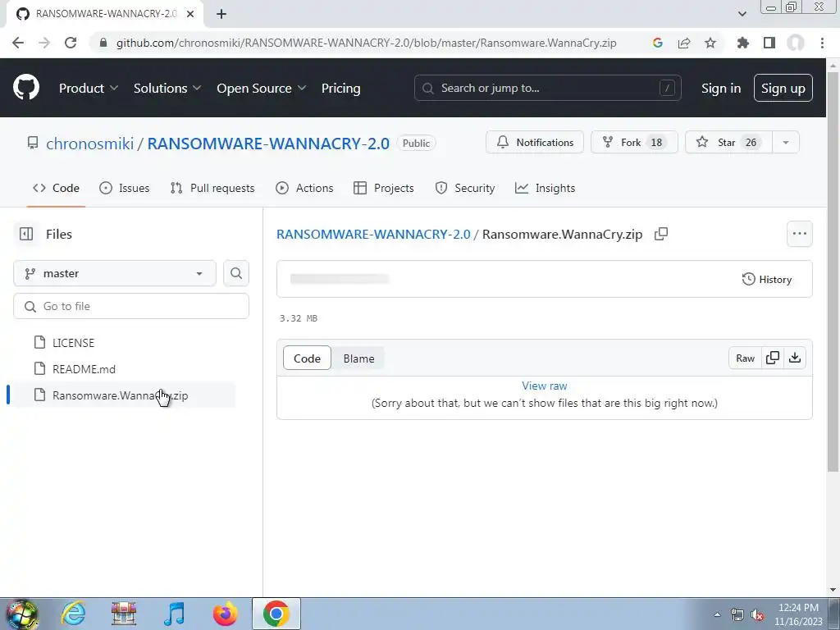The height and width of the screenshot is (630, 840).
Task: Click Raw button
Action: pos(745,358)
